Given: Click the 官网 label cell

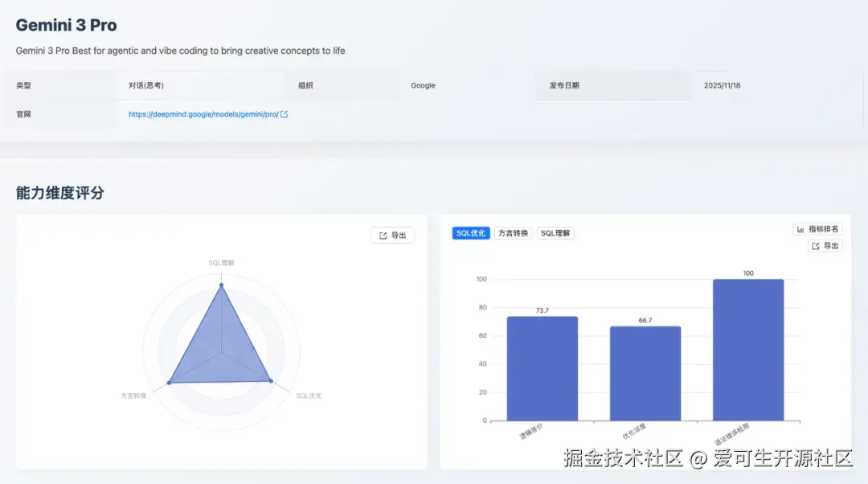Looking at the screenshot, I should 59,114.
